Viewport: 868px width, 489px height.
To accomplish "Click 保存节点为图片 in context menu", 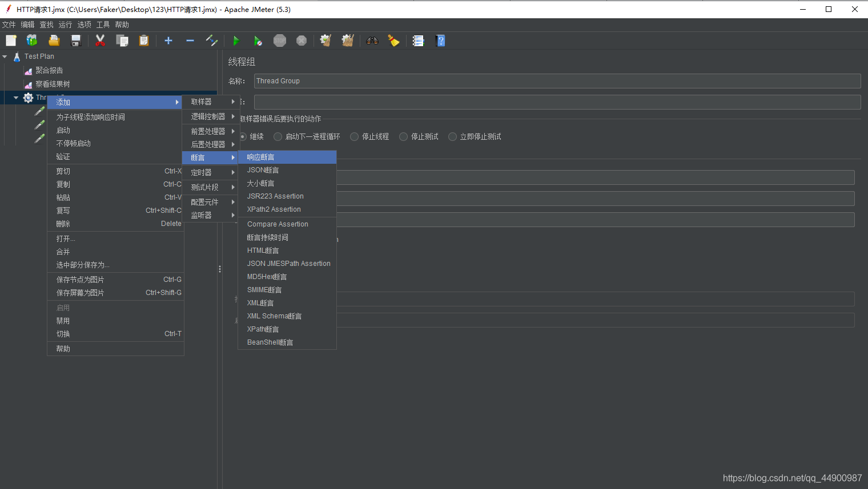I will (x=115, y=280).
